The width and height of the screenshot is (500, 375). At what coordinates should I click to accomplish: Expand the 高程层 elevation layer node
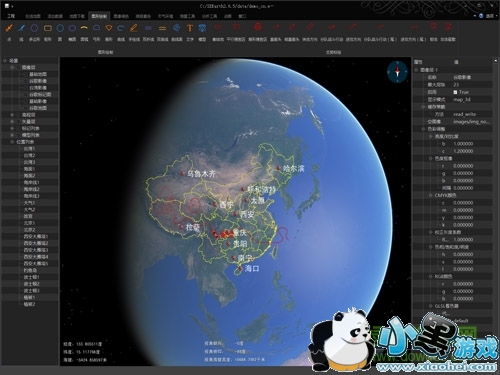click(x=12, y=115)
